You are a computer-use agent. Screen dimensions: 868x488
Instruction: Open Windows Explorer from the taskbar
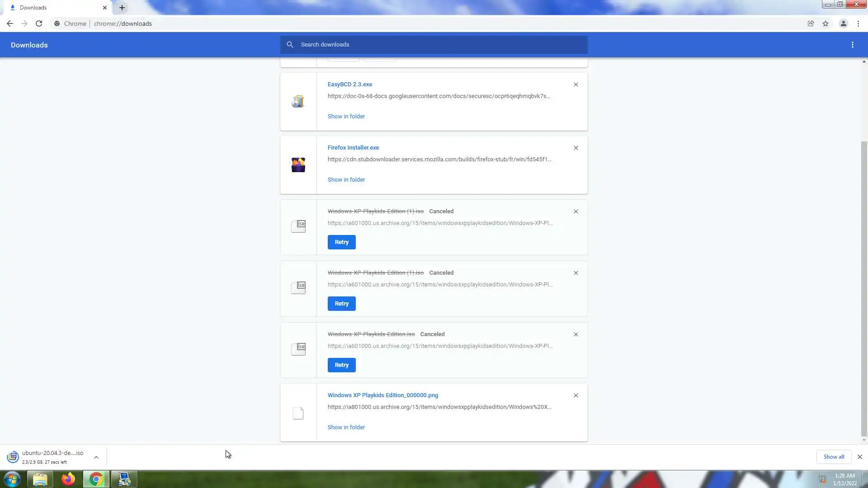click(40, 479)
